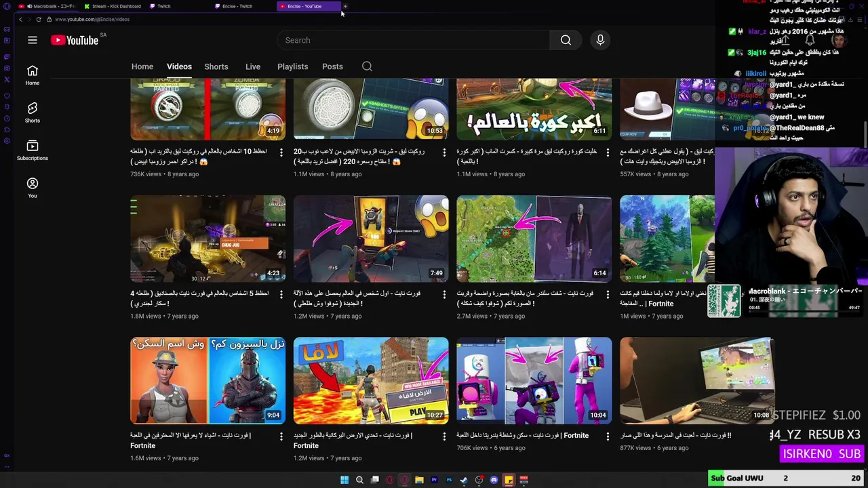This screenshot has width=868, height=488.
Task: Open the channel Live tab
Action: pyautogui.click(x=253, y=66)
